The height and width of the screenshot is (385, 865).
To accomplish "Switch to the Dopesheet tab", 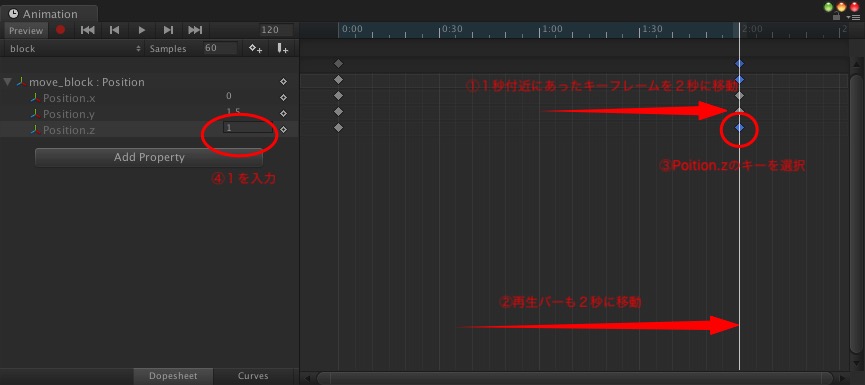I will [173, 376].
